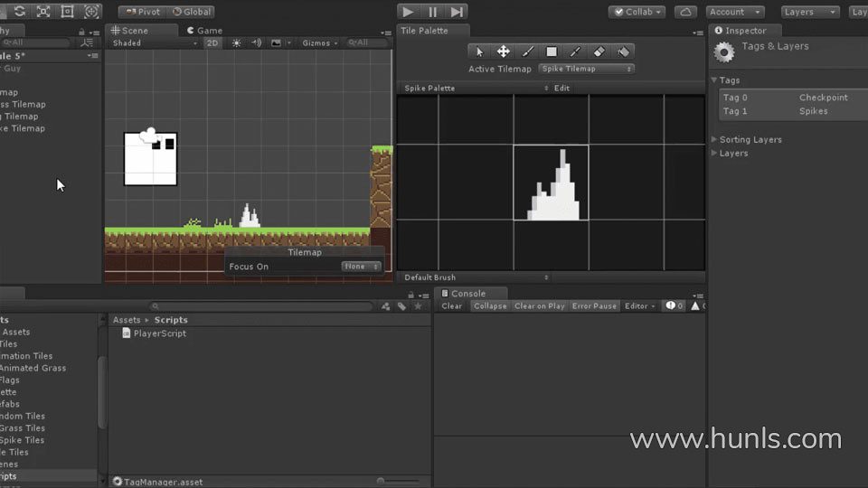Choose the Select tool in Tile Palette
This screenshot has width=868, height=488.
pos(479,52)
